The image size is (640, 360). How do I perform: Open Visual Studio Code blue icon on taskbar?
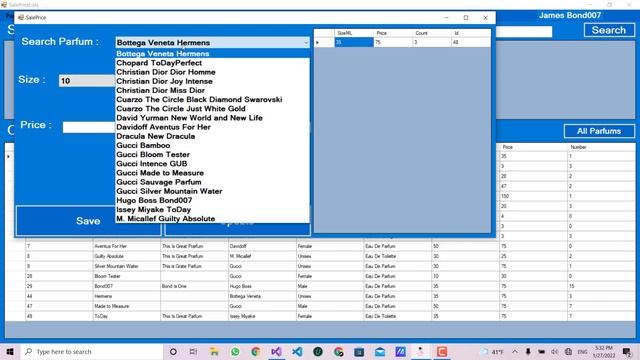[x=297, y=351]
